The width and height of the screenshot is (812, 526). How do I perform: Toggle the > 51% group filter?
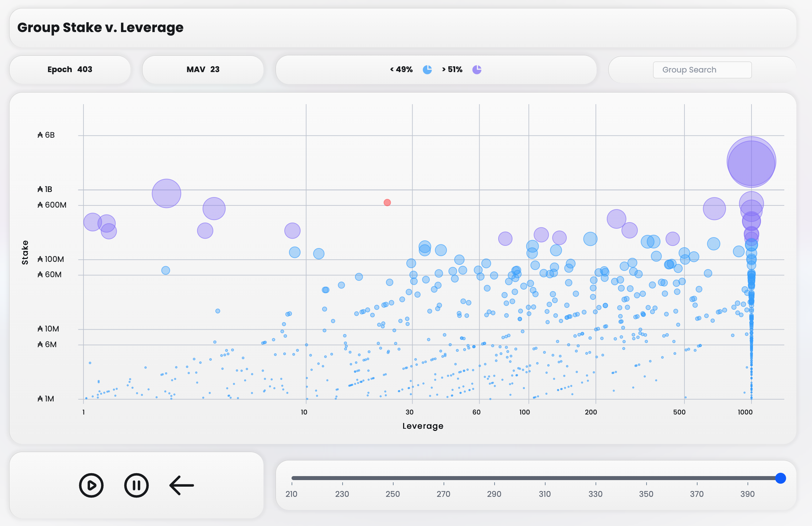click(452, 70)
